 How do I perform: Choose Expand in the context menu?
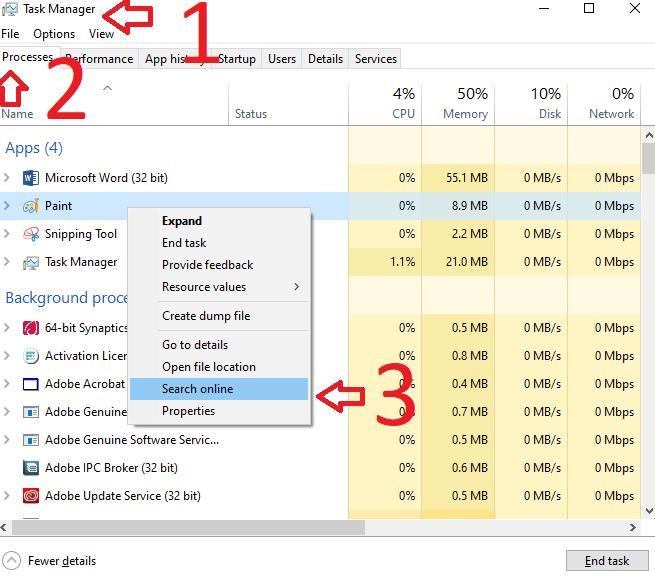coord(219,221)
